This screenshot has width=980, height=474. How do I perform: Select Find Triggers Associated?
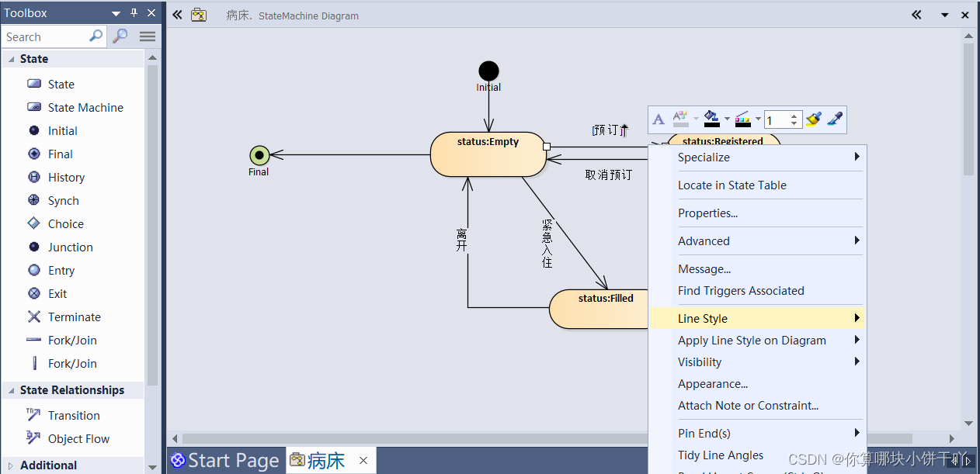(758, 290)
